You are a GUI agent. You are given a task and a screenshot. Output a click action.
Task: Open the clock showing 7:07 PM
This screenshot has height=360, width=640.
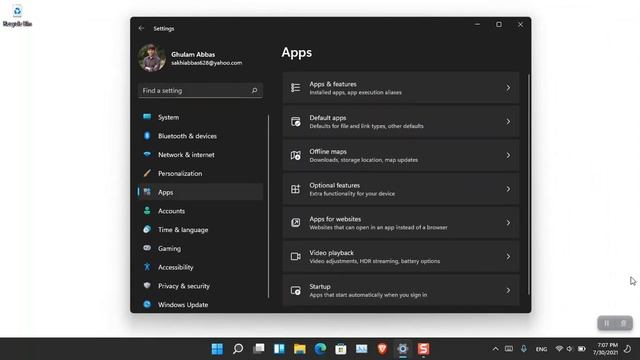(x=605, y=349)
